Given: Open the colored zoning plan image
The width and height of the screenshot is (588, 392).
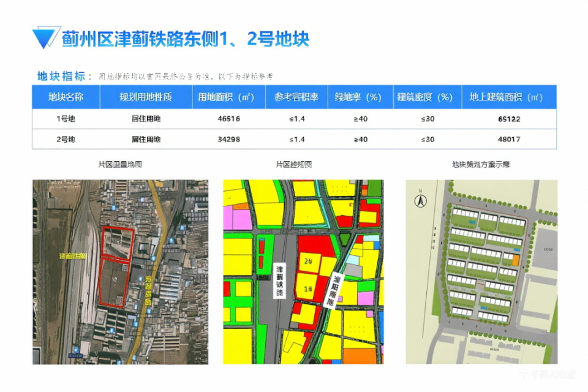Looking at the screenshot, I should click(303, 272).
